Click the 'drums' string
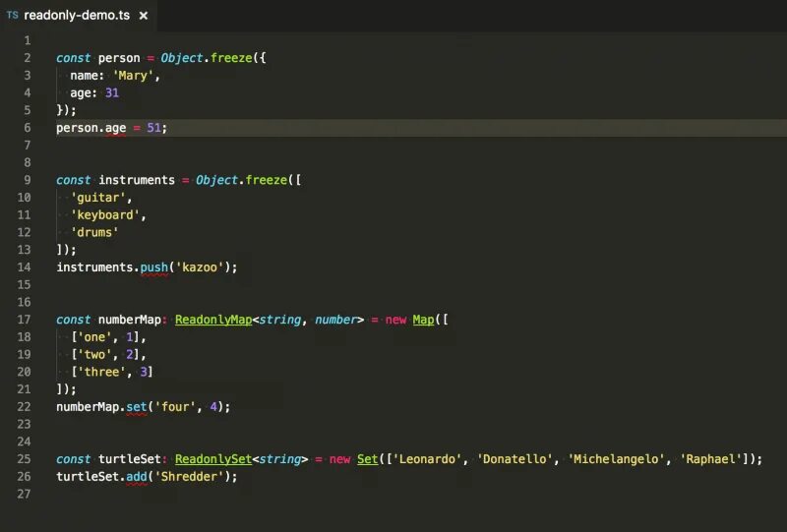 [x=94, y=233]
